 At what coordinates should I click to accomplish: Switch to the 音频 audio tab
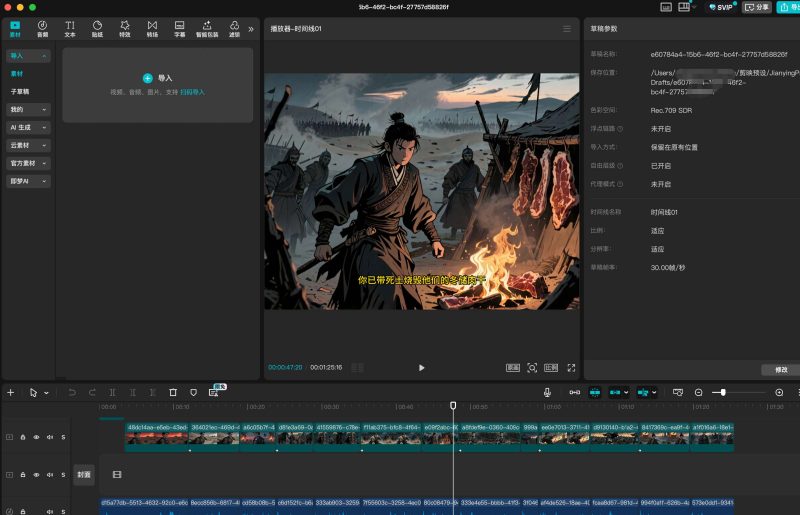point(42,28)
